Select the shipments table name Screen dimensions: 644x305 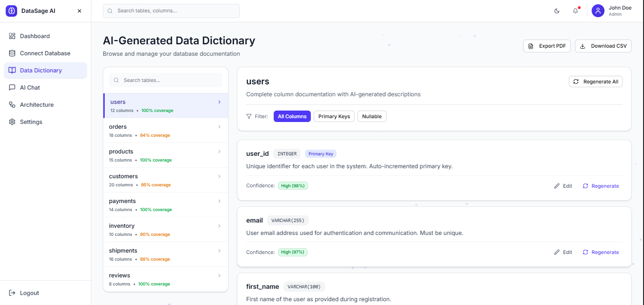click(123, 251)
